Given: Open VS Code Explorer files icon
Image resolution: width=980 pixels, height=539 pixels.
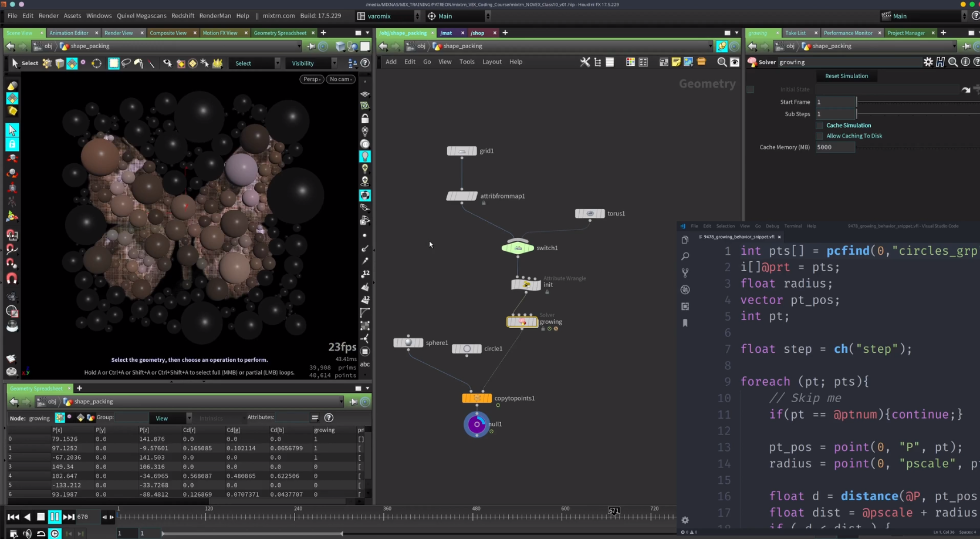Looking at the screenshot, I should click(x=685, y=240).
